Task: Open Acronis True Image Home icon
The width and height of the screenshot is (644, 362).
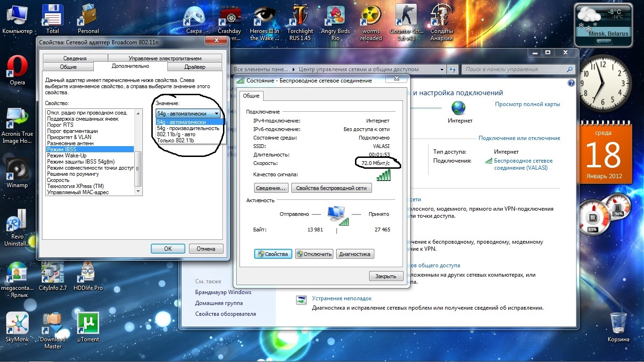Action: pyautogui.click(x=17, y=119)
